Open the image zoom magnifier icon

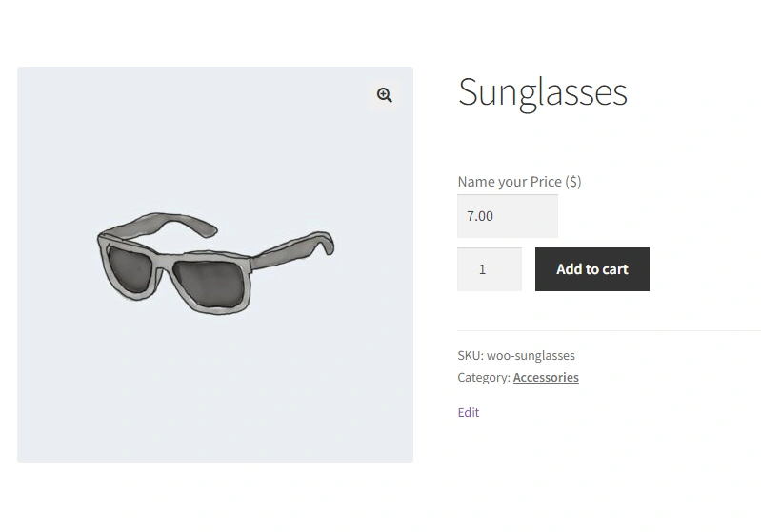pos(385,95)
